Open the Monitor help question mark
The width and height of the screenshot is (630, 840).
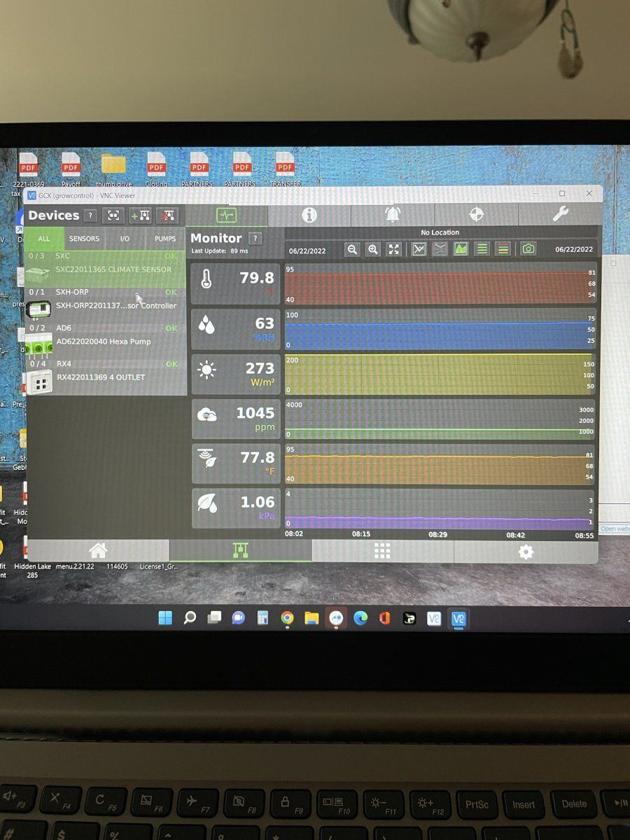pyautogui.click(x=255, y=238)
